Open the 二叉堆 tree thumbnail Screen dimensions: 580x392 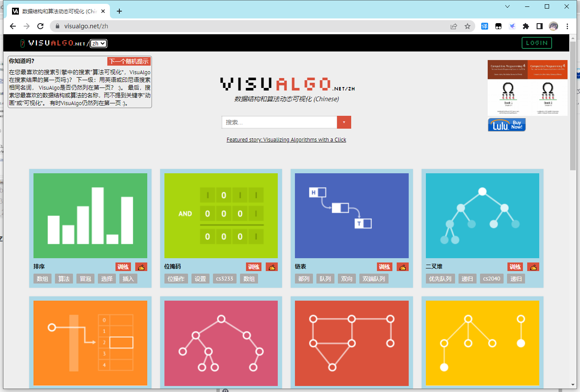click(x=483, y=216)
